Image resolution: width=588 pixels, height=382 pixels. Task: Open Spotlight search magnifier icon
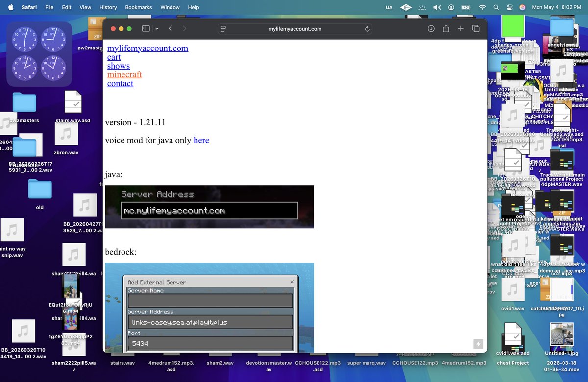(x=496, y=7)
